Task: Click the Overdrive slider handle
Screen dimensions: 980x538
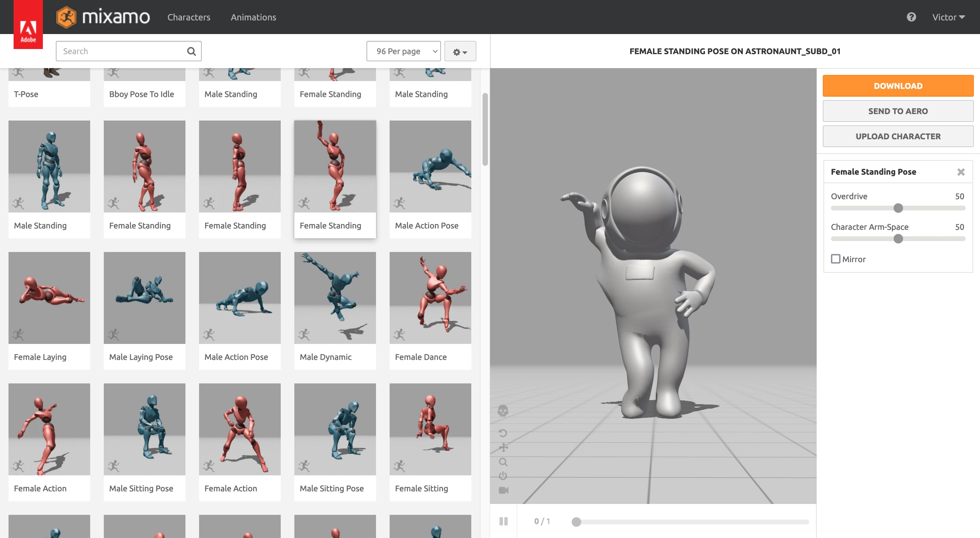Action: tap(898, 208)
